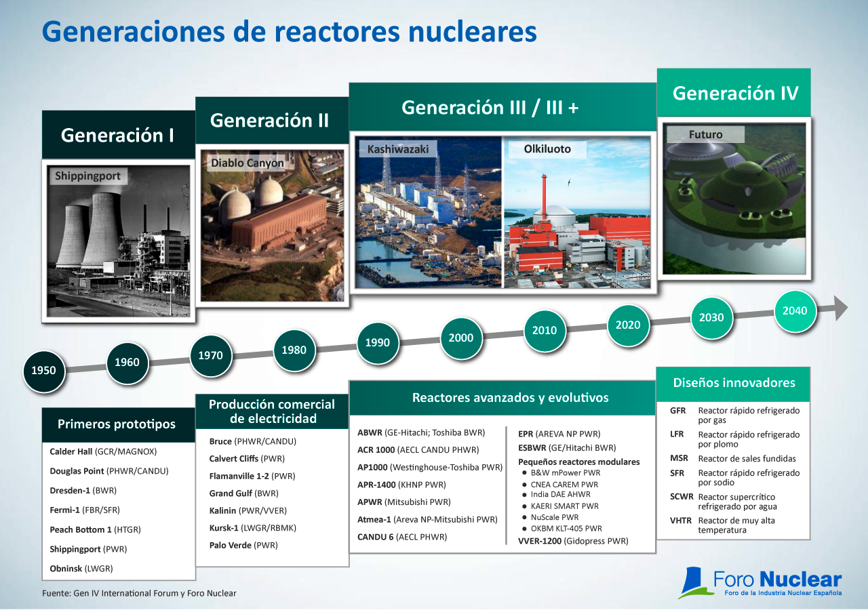Click the 2030 year circle
This screenshot has height=610, width=868.
click(x=711, y=317)
